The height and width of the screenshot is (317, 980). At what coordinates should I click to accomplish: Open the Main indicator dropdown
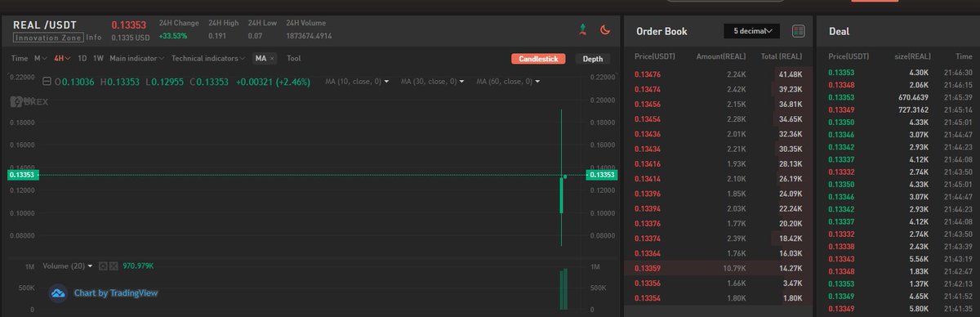(137, 59)
